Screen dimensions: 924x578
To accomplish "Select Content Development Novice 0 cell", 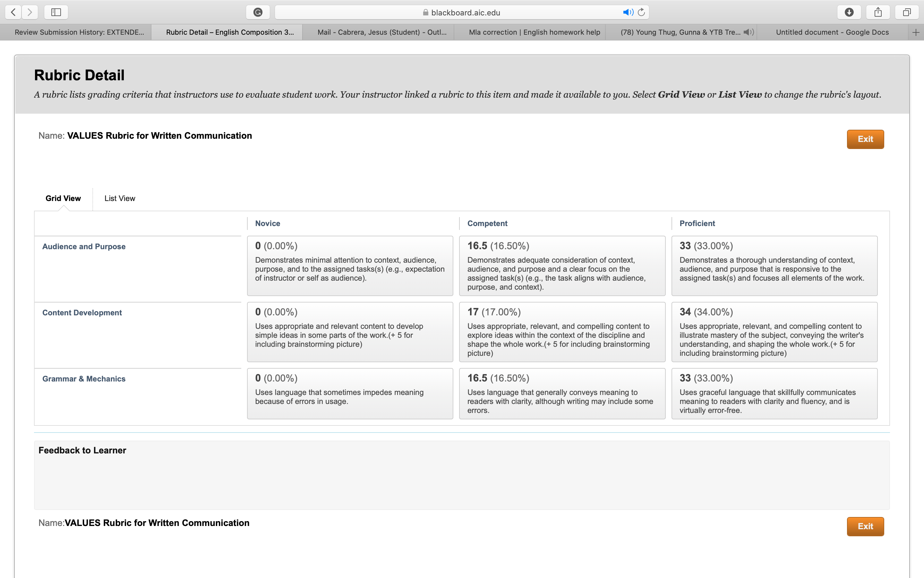I will 350,332.
